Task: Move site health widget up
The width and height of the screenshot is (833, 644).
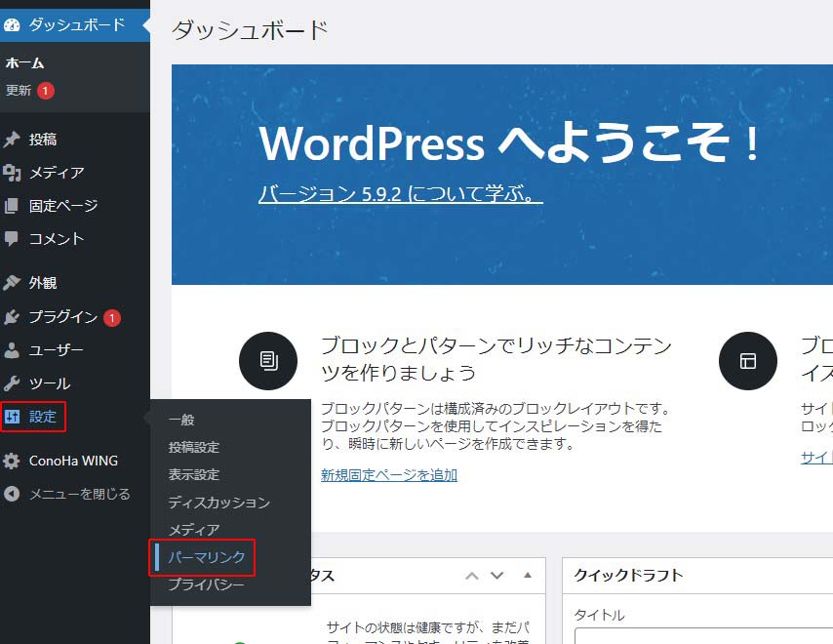Action: pos(472,576)
